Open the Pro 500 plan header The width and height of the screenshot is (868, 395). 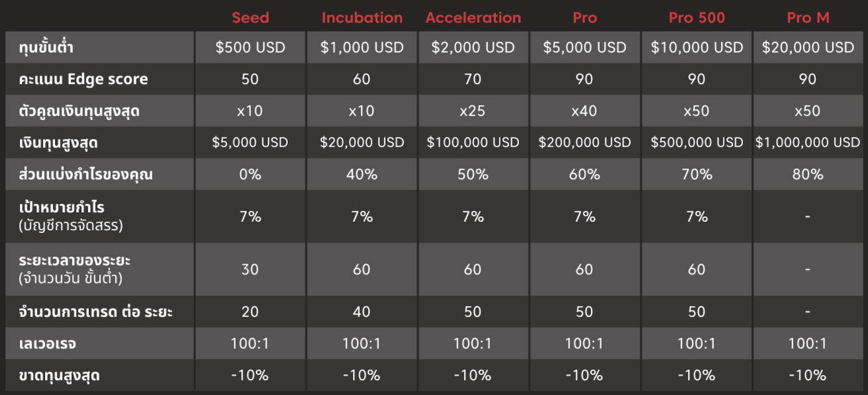pos(697,17)
